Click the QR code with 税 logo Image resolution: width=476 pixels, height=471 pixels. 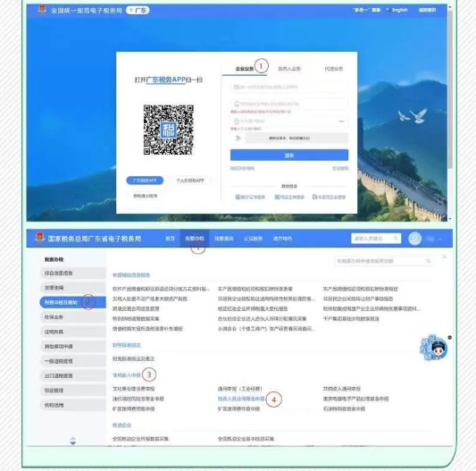[x=169, y=130]
